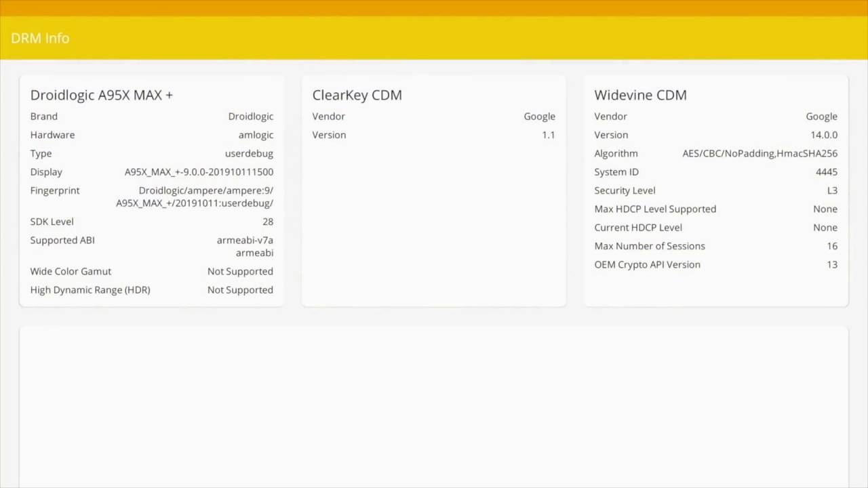Click the Fingerprint label
This screenshot has width=868, height=488.
coord(55,190)
